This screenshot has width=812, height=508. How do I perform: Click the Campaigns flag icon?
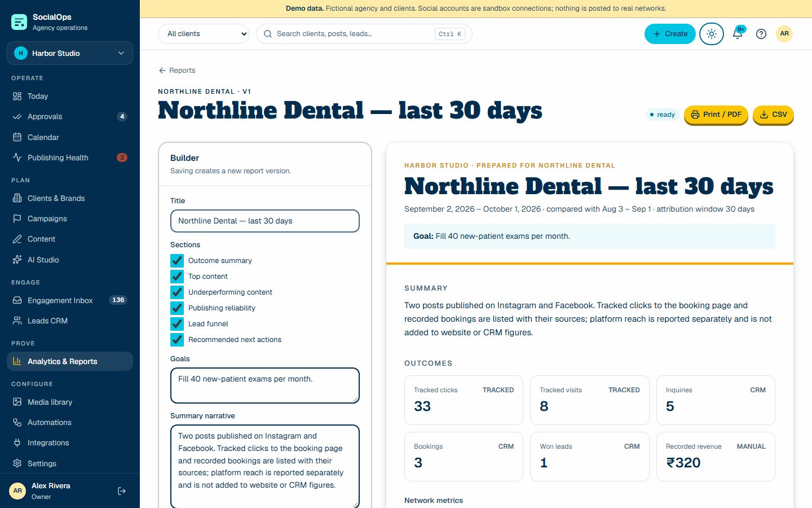[17, 218]
